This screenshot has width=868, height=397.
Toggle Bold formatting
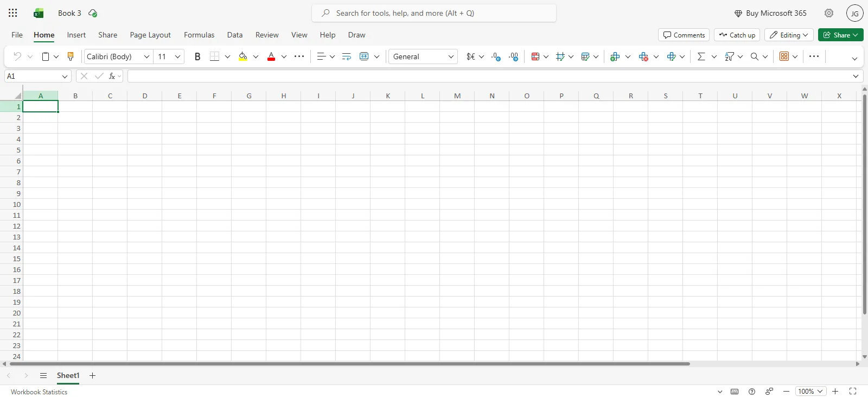click(197, 56)
